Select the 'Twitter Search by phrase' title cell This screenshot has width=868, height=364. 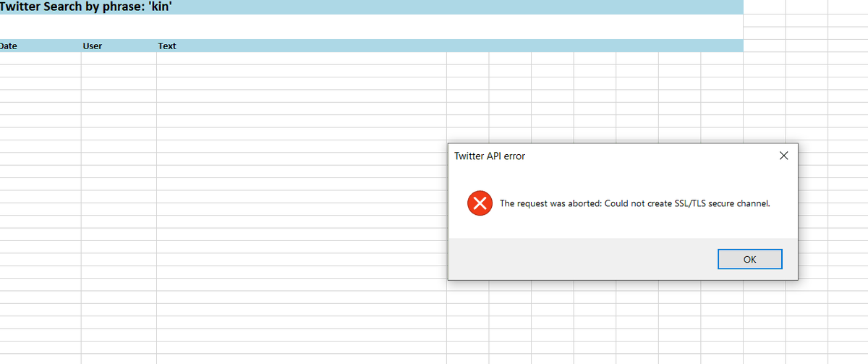(x=372, y=7)
